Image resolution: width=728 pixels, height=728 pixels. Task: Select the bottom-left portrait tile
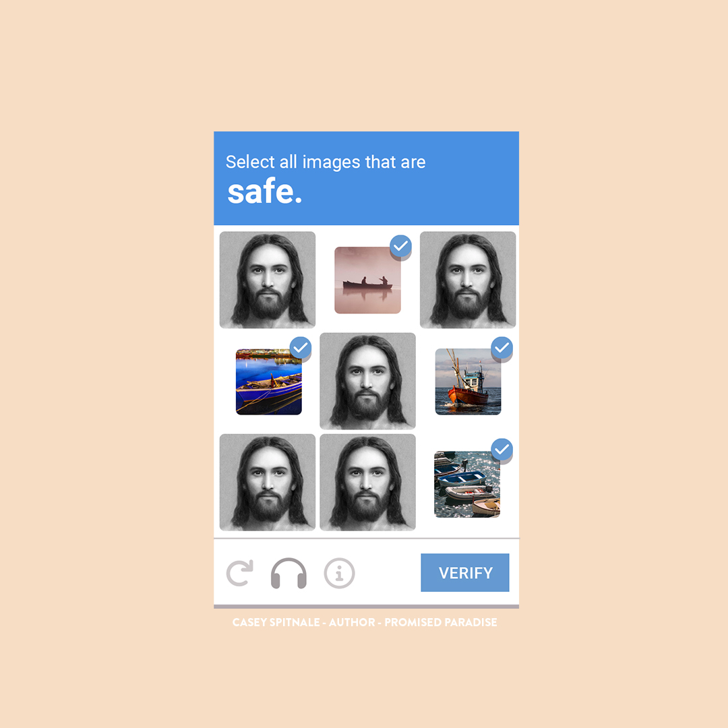pos(268,483)
